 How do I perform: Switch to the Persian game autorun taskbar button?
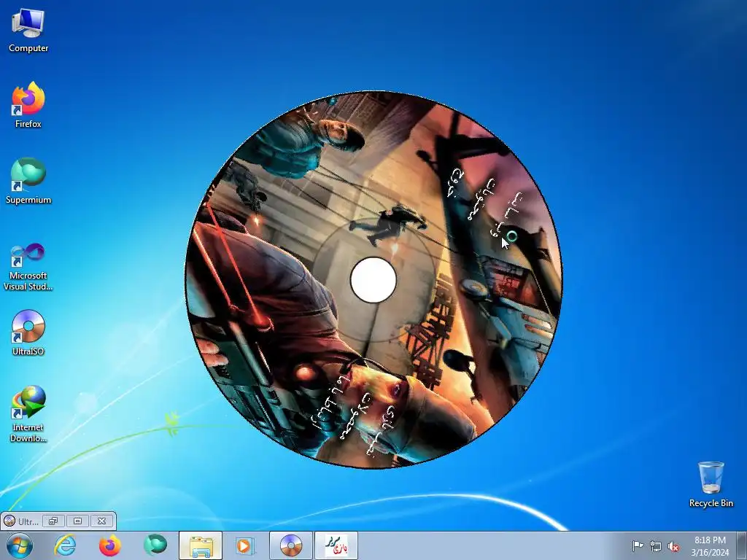(x=336, y=545)
